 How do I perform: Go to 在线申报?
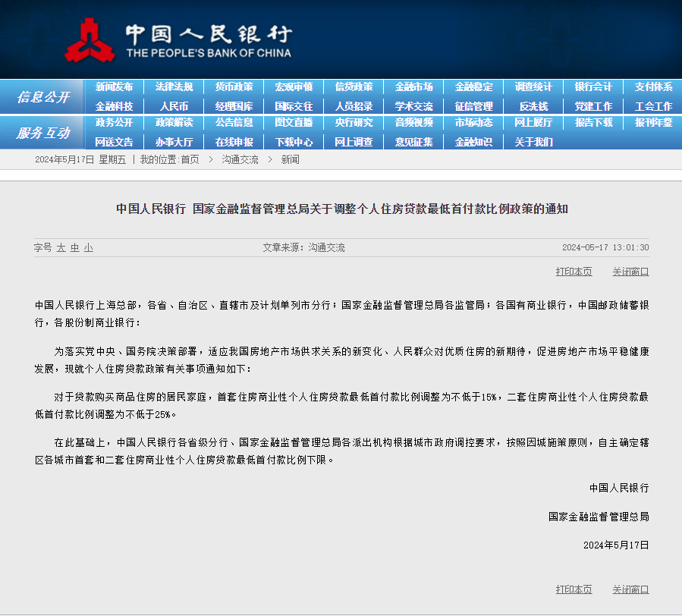point(234,141)
